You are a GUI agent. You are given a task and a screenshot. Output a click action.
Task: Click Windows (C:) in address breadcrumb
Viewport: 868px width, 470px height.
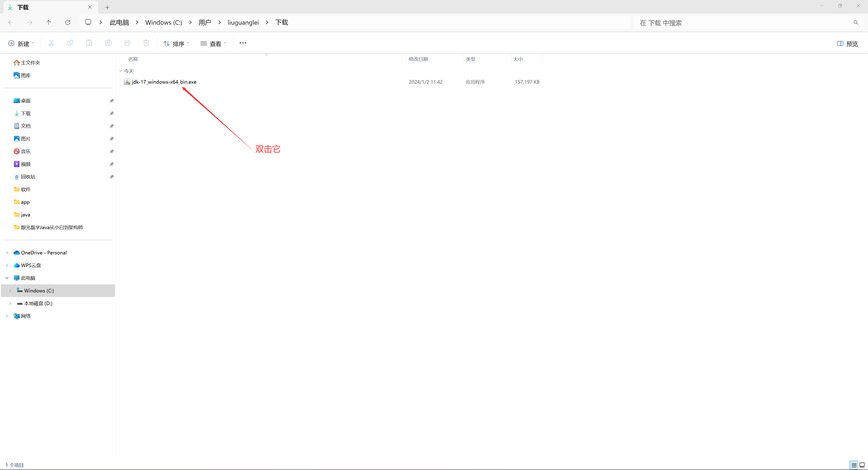tap(164, 22)
